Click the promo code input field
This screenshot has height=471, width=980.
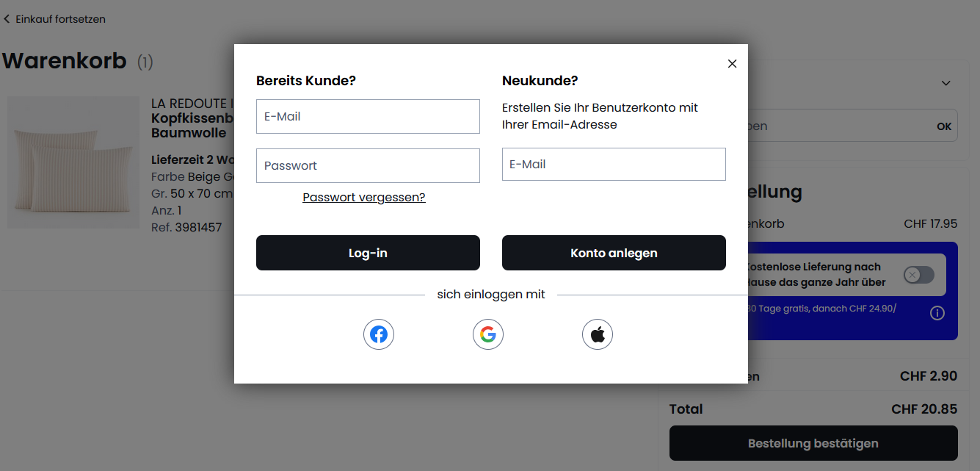pos(837,126)
